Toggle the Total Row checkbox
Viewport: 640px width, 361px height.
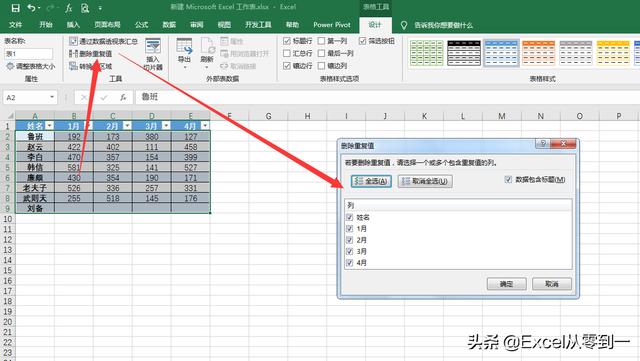coord(287,53)
